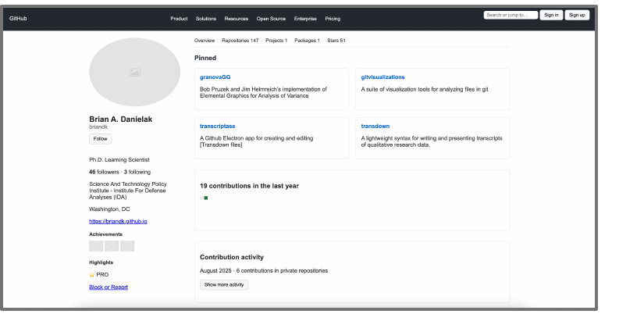View the 3 following list
Viewport: 644px width, 314px height.
click(x=137, y=172)
